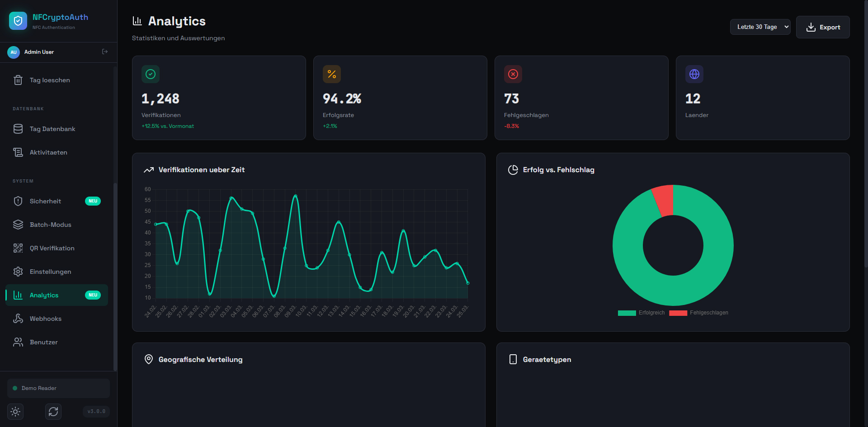
Task: Click the Aktivitaeten list icon
Action: click(18, 153)
